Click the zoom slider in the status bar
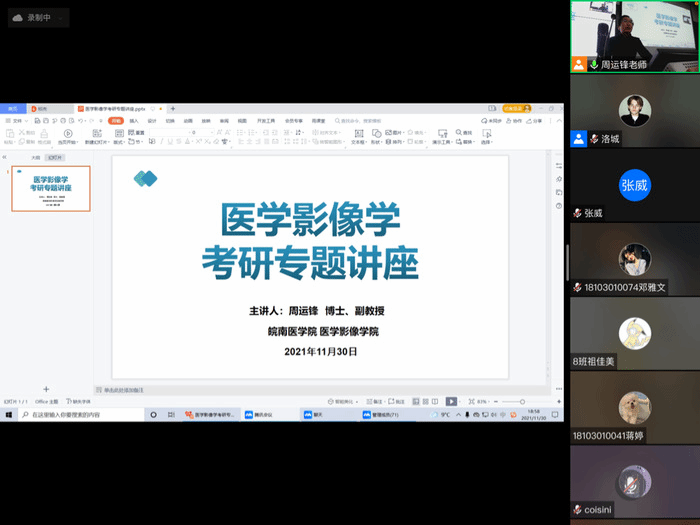700x525 pixels. pos(522,401)
